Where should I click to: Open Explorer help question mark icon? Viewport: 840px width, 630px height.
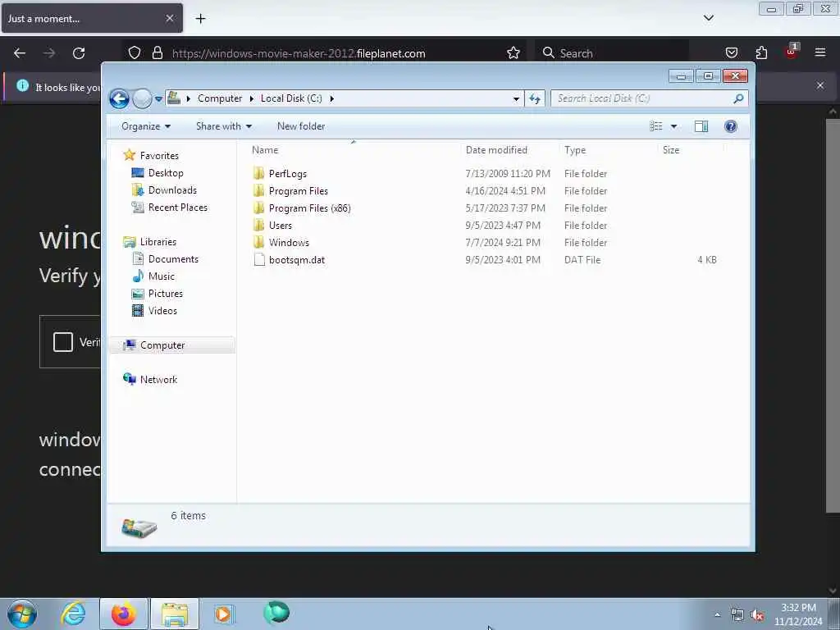point(730,126)
